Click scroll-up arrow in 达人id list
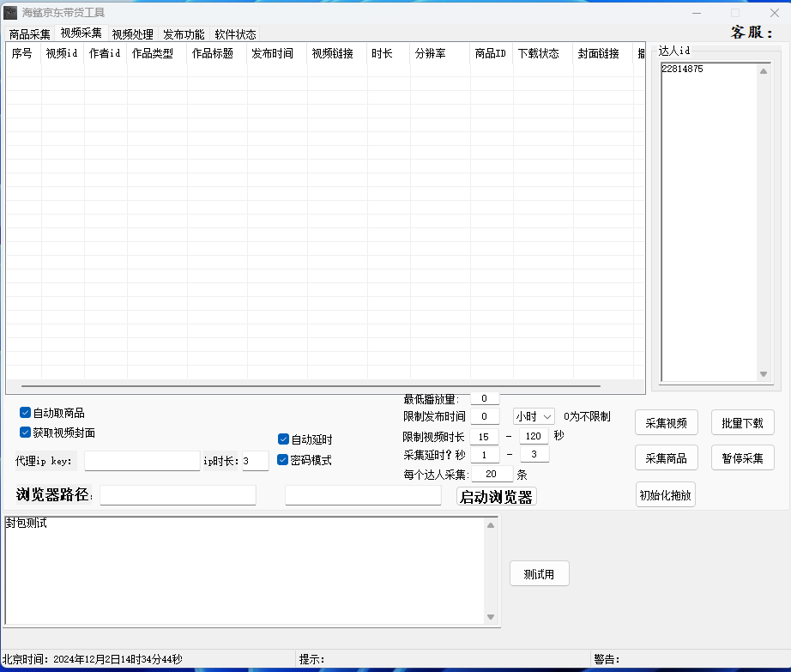Viewport: 791px width, 672px height. pyautogui.click(x=764, y=71)
